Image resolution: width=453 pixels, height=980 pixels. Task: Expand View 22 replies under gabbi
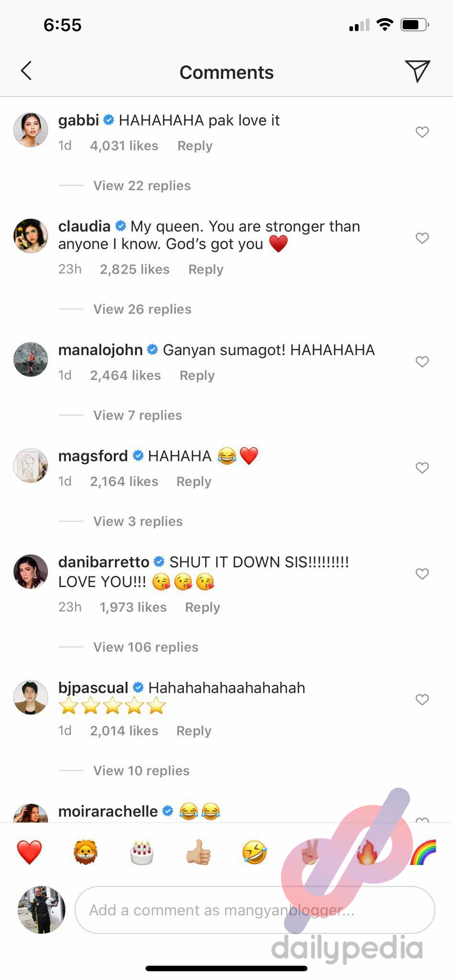click(142, 185)
